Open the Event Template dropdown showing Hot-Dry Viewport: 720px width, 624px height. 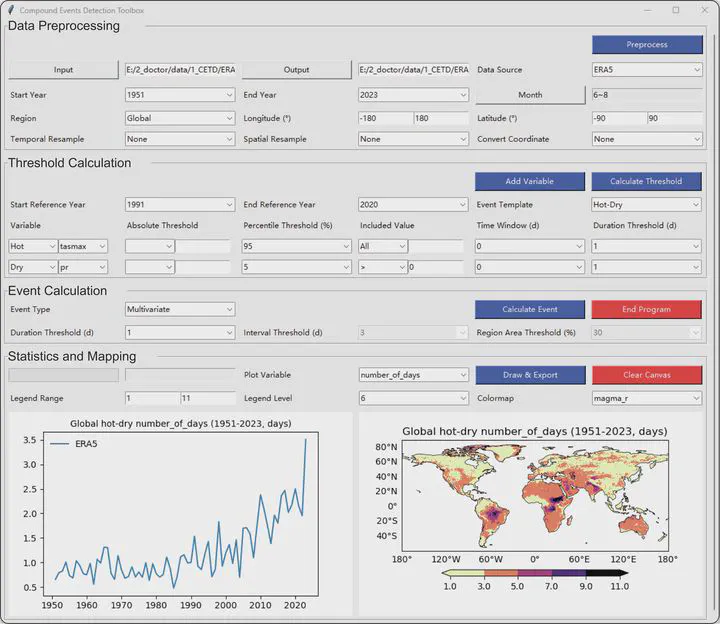tap(646, 204)
